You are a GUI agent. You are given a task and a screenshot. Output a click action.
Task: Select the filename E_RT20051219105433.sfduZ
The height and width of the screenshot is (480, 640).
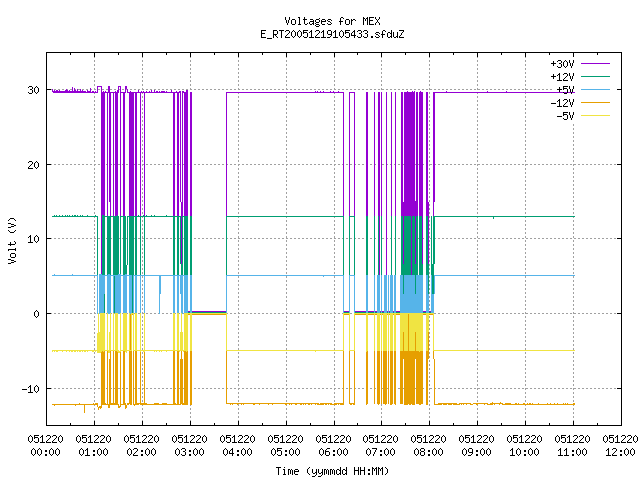coord(332,34)
